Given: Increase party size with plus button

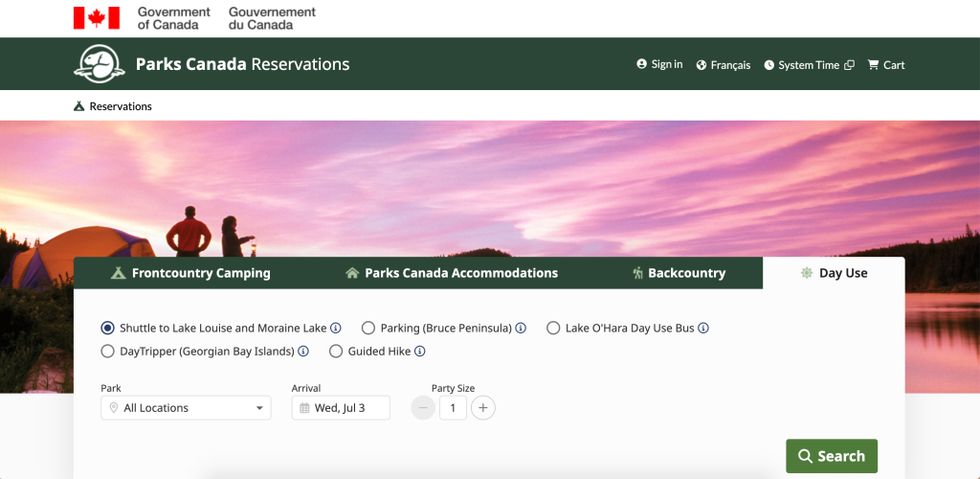Looking at the screenshot, I should [483, 408].
